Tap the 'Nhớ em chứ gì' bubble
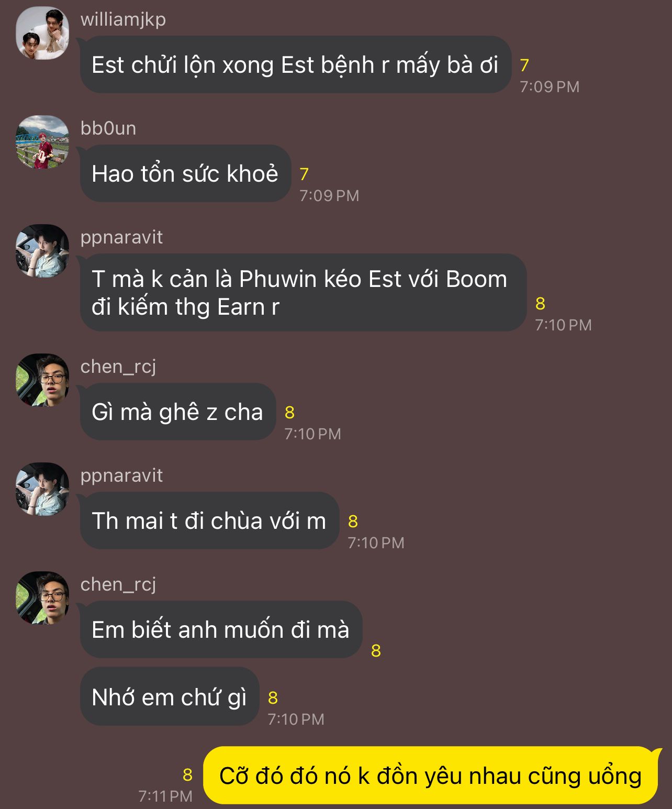 (170, 697)
